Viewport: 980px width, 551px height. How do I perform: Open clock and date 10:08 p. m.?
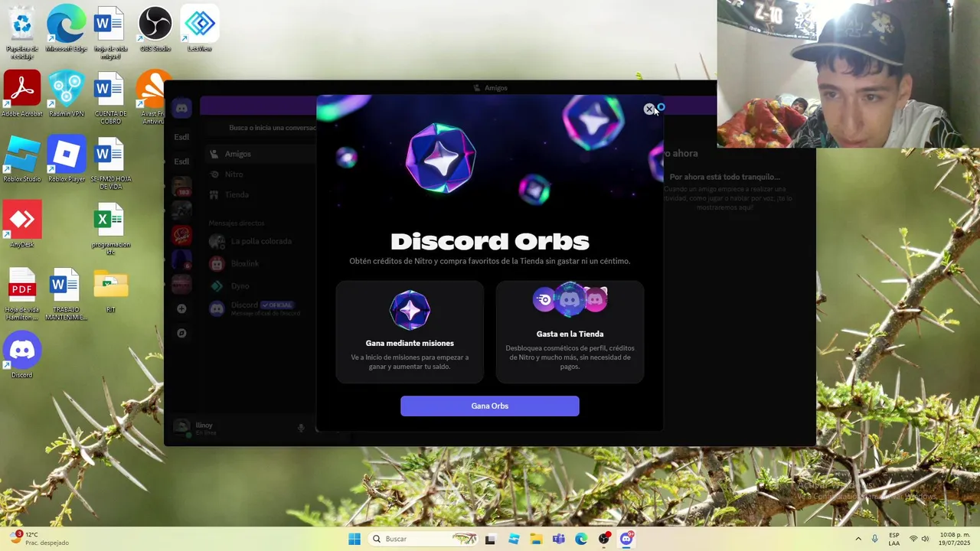pos(954,539)
